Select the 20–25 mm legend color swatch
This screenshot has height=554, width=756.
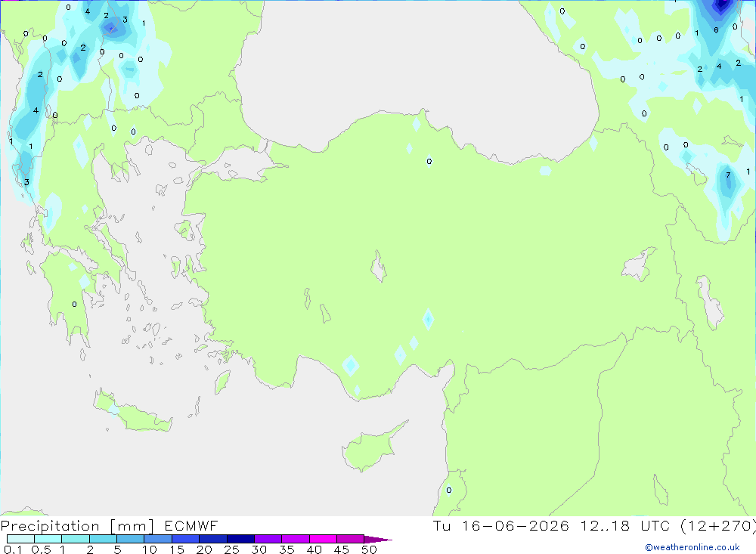(213, 539)
